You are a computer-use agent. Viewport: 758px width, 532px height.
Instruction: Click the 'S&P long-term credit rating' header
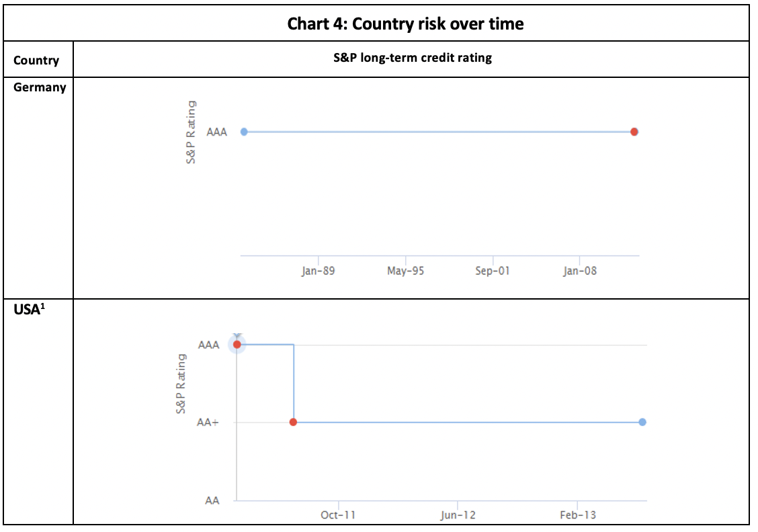tap(411, 58)
